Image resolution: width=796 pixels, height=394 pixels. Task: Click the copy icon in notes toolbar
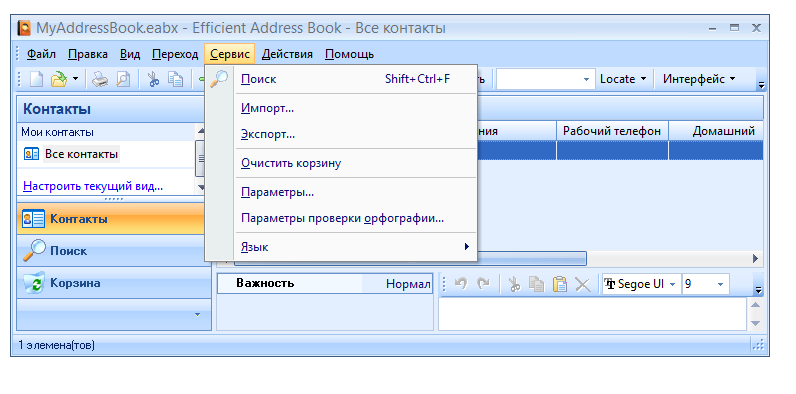pos(537,284)
